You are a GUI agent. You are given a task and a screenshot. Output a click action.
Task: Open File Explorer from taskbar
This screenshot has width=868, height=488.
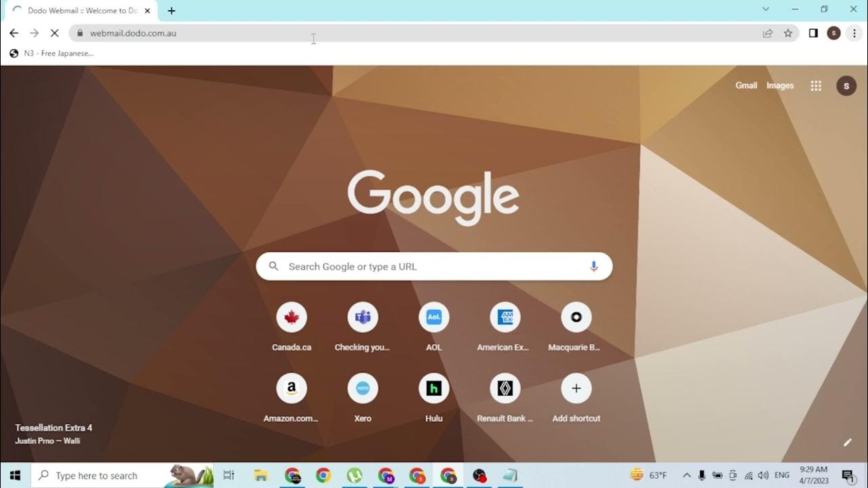click(x=260, y=475)
